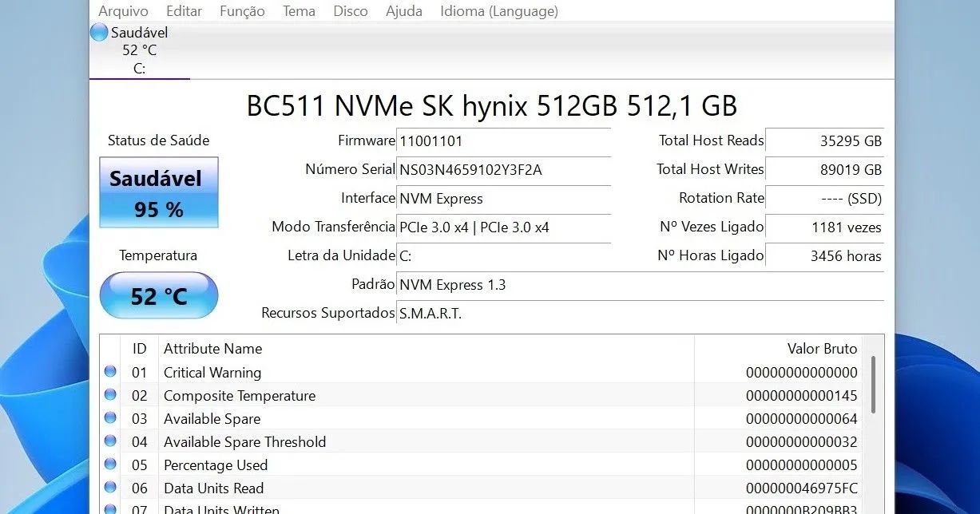Open the Tema menu

click(299, 11)
